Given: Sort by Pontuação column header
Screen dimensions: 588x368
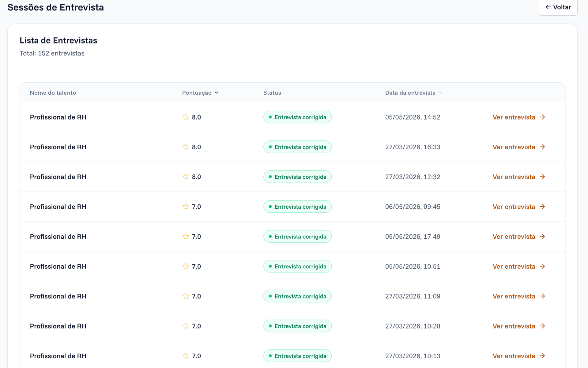Looking at the screenshot, I should 200,93.
